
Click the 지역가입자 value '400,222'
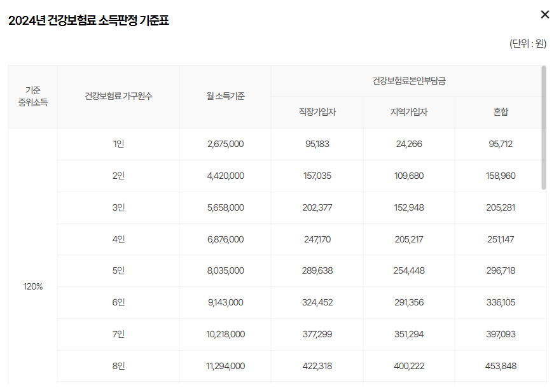pyautogui.click(x=409, y=366)
